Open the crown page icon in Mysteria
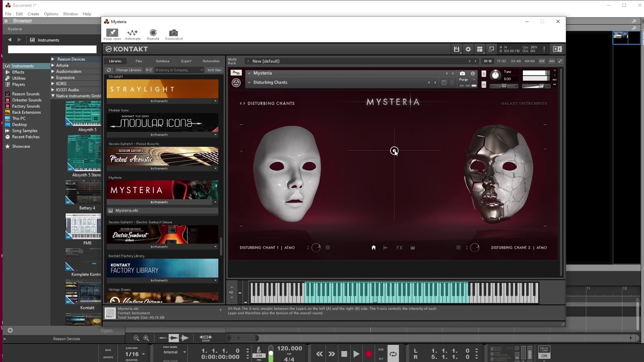The height and width of the screenshot is (362, 644). (413, 247)
